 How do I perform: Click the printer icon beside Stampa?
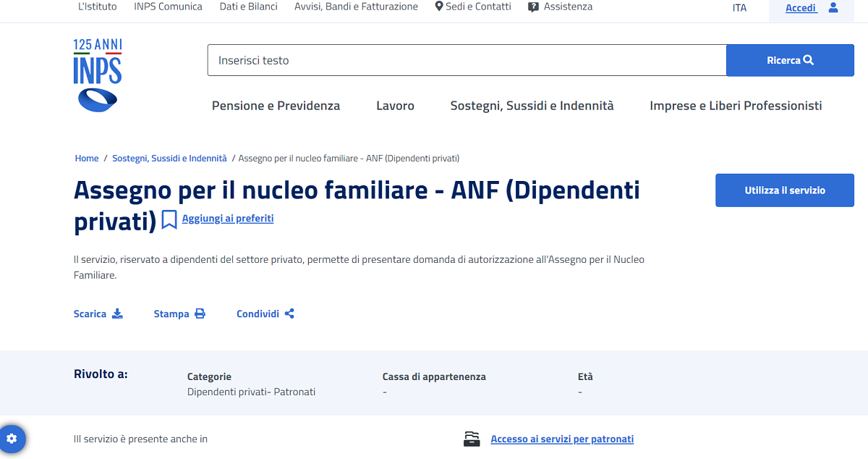[x=200, y=313]
